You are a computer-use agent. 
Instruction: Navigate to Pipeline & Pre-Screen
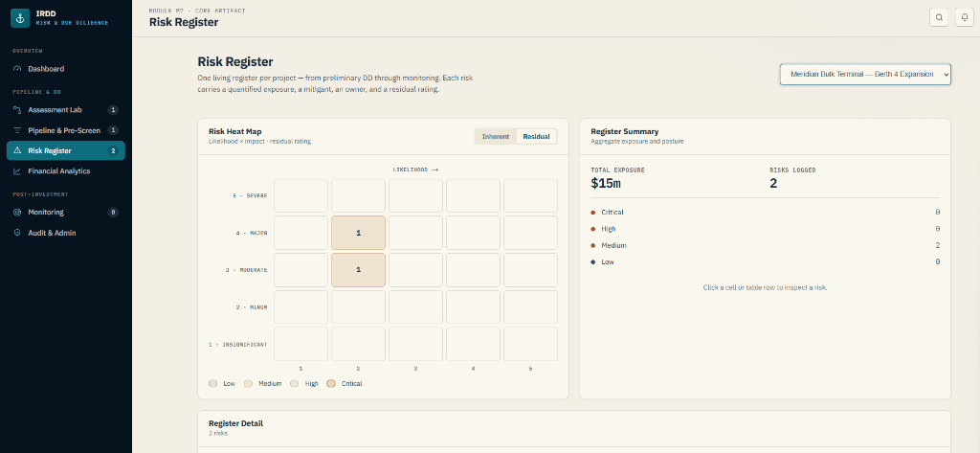coord(66,131)
